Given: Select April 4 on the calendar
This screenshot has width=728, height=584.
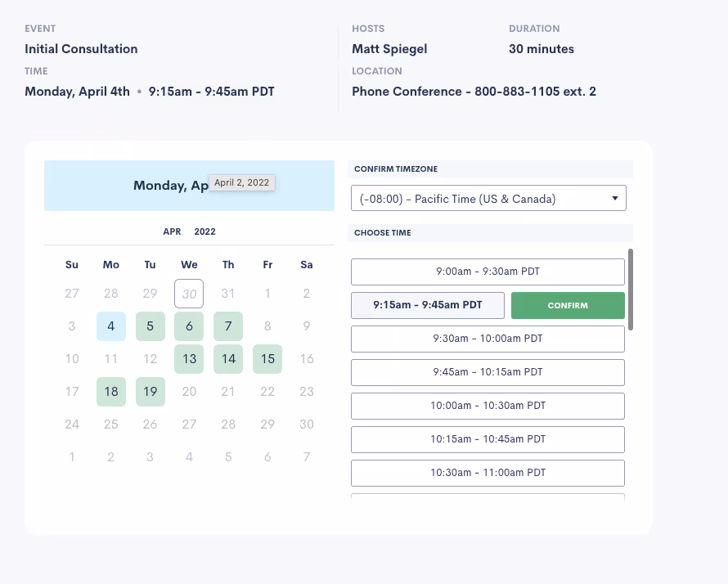Looking at the screenshot, I should pos(110,326).
